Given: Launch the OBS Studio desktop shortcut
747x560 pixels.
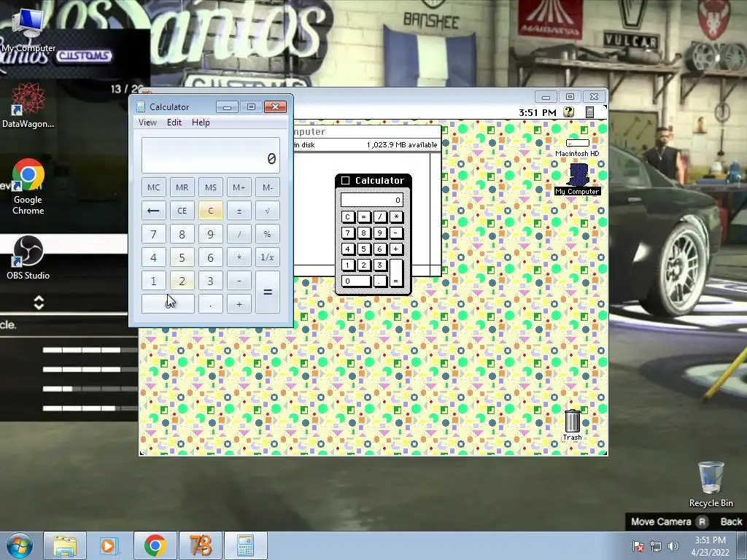Looking at the screenshot, I should pos(28,257).
